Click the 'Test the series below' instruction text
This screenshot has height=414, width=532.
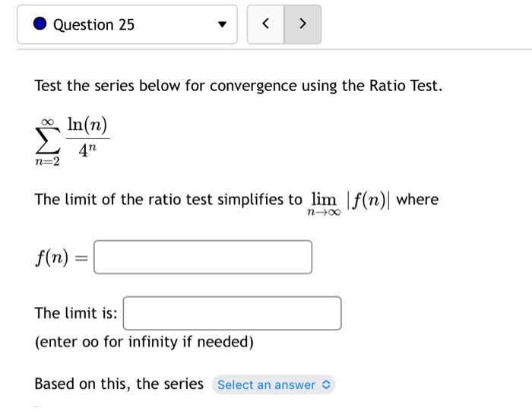[x=239, y=85]
